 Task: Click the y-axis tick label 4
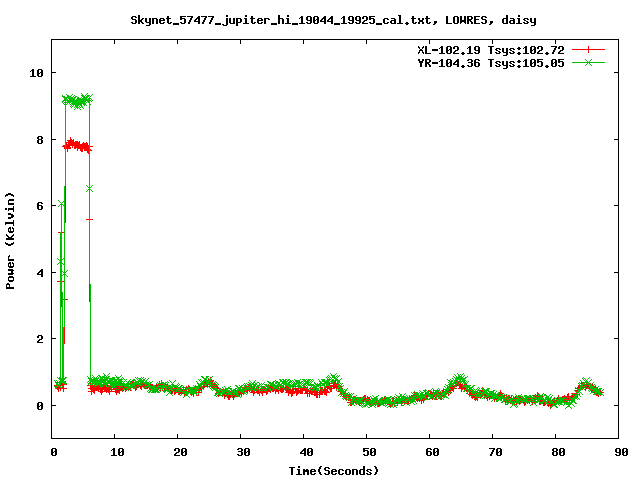click(40, 273)
